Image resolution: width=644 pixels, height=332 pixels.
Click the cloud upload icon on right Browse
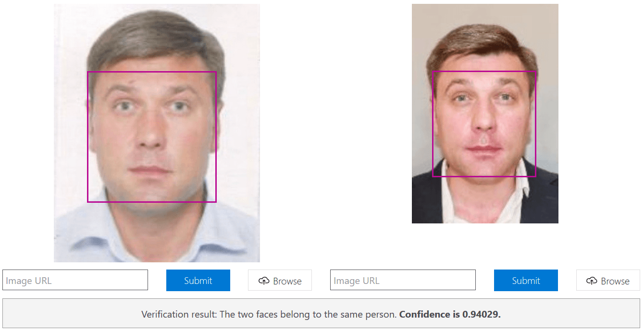click(x=592, y=281)
